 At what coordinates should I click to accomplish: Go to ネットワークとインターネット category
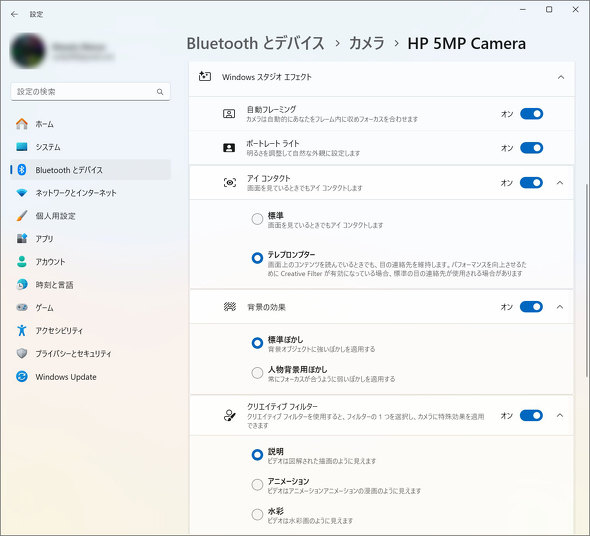click(x=90, y=193)
